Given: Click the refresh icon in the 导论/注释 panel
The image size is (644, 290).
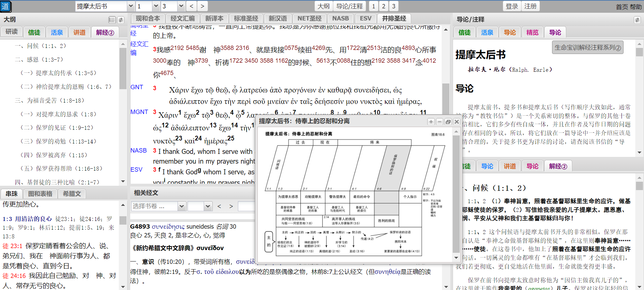Looking at the screenshot, I should (637, 20).
